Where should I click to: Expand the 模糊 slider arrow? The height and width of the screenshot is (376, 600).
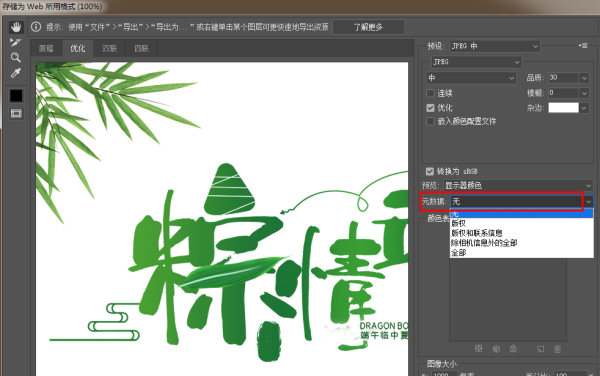(584, 93)
